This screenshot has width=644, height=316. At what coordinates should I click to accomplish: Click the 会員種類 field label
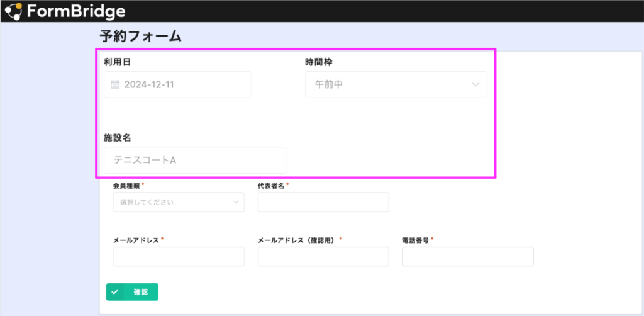point(127,185)
